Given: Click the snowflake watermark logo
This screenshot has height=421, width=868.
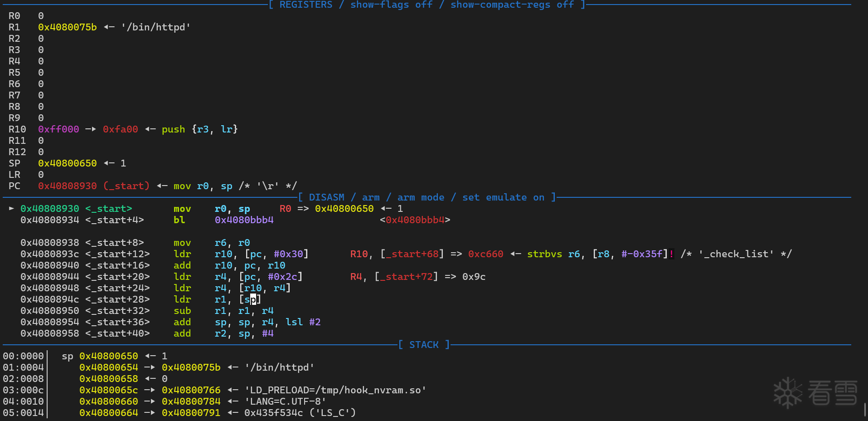Looking at the screenshot, I should (788, 392).
